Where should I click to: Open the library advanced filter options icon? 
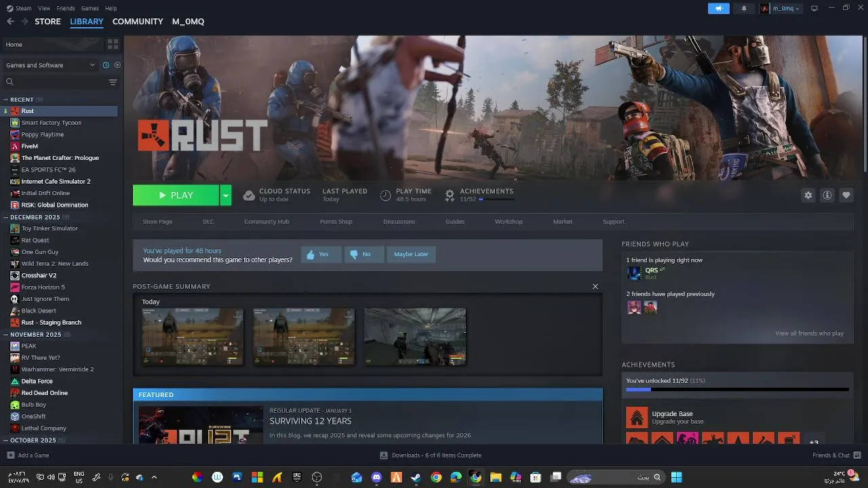click(113, 82)
